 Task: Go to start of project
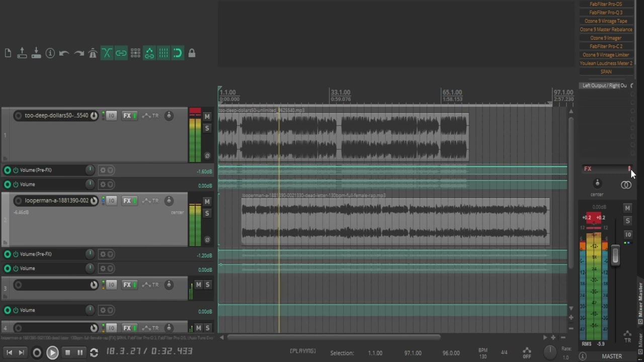point(9,352)
